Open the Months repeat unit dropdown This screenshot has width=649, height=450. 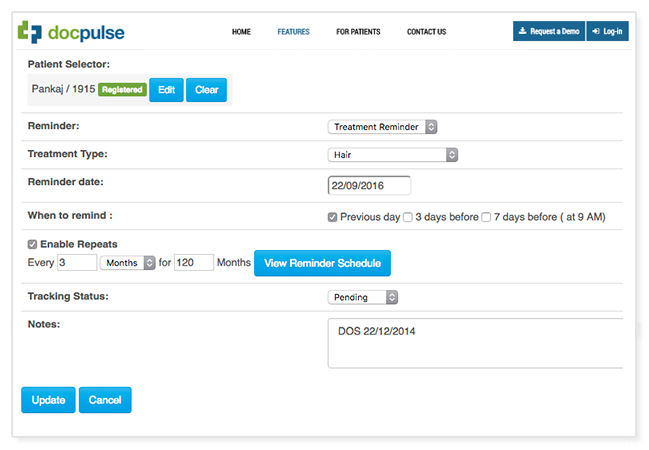(127, 262)
